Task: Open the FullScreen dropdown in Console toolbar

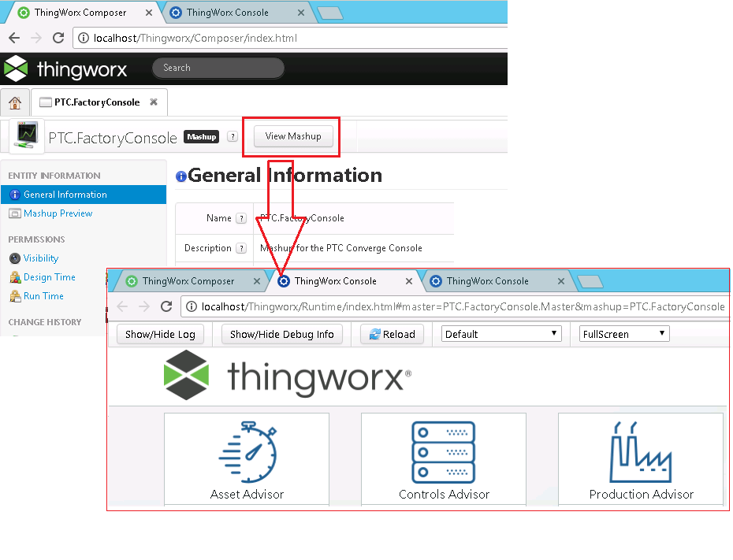Action: (624, 334)
